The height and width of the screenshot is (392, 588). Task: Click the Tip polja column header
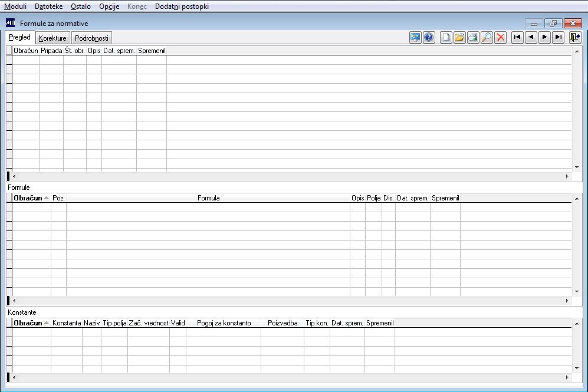coord(114,322)
